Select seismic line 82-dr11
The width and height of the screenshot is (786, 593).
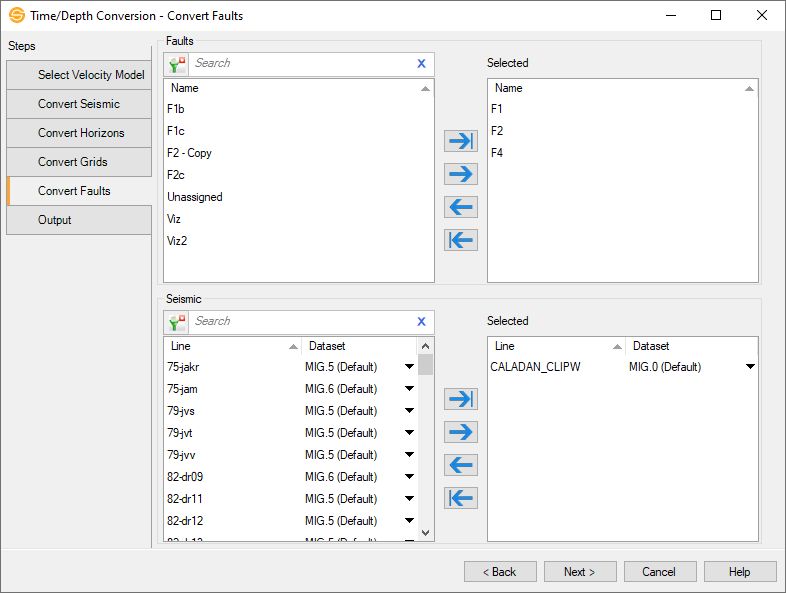184,499
